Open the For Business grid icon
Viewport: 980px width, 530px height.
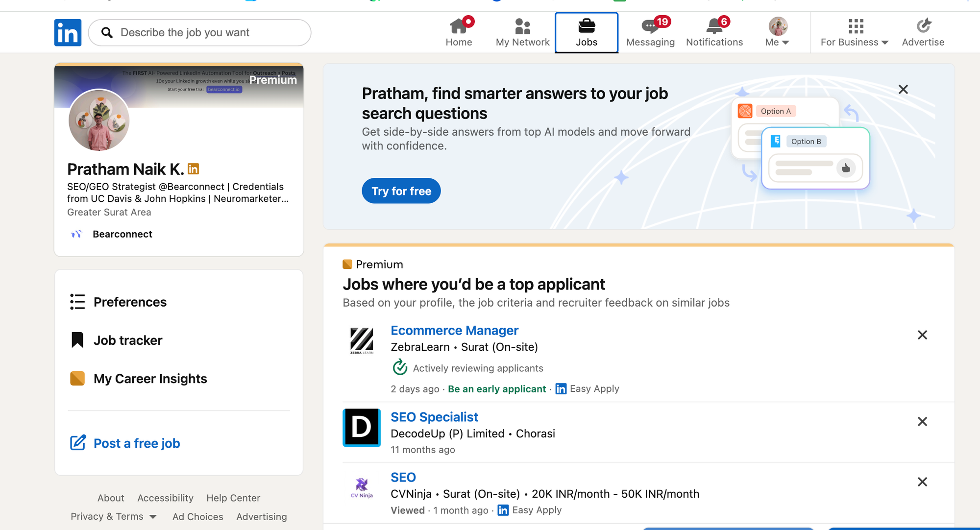[x=856, y=25]
